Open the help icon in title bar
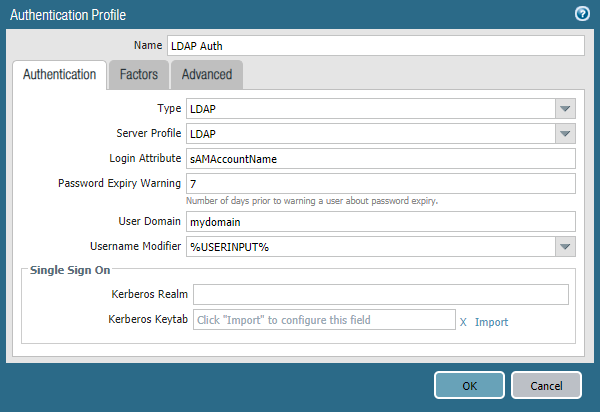 coord(581,14)
